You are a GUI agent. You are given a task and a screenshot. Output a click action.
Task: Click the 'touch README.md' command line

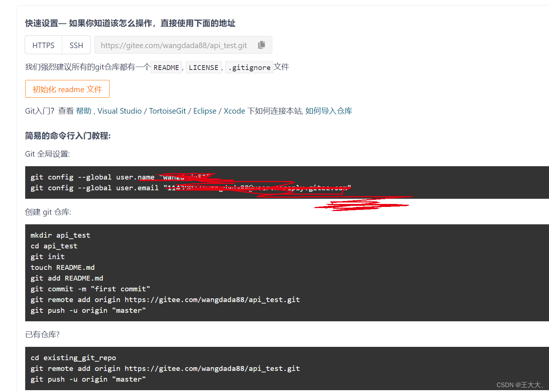pyautogui.click(x=63, y=267)
